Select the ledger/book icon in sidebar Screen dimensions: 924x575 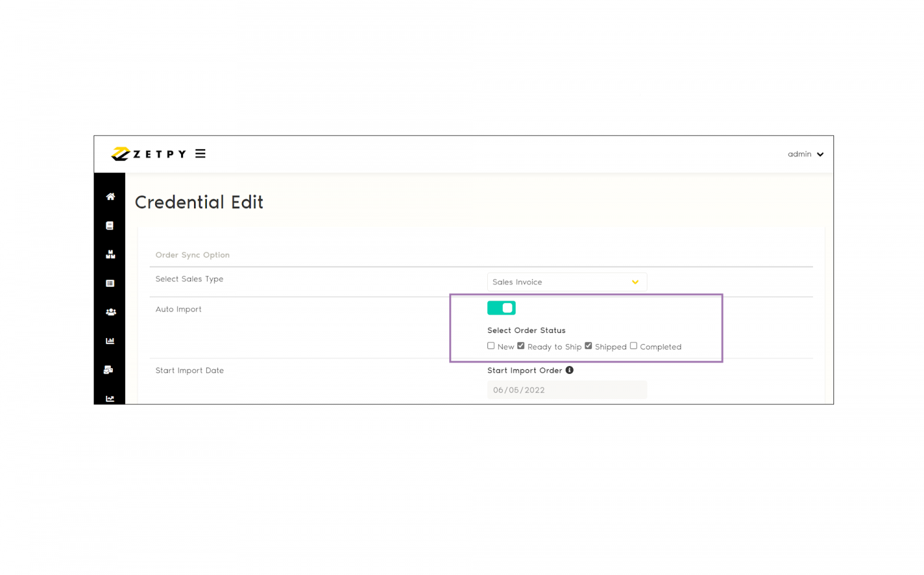(x=110, y=225)
